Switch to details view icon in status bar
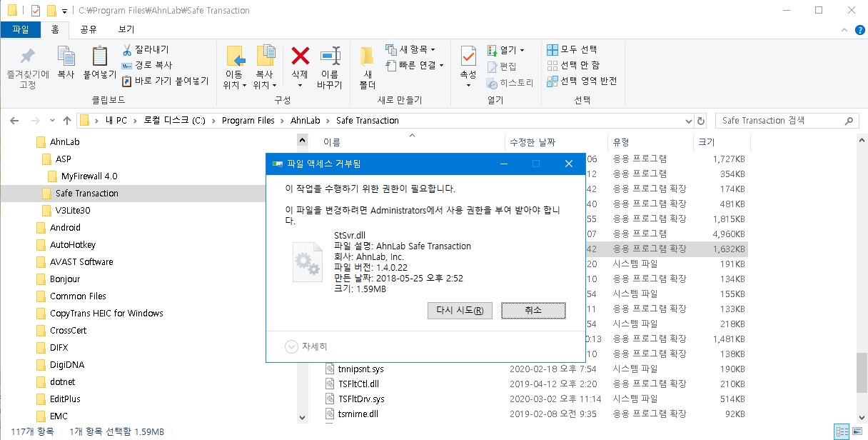 click(841, 432)
